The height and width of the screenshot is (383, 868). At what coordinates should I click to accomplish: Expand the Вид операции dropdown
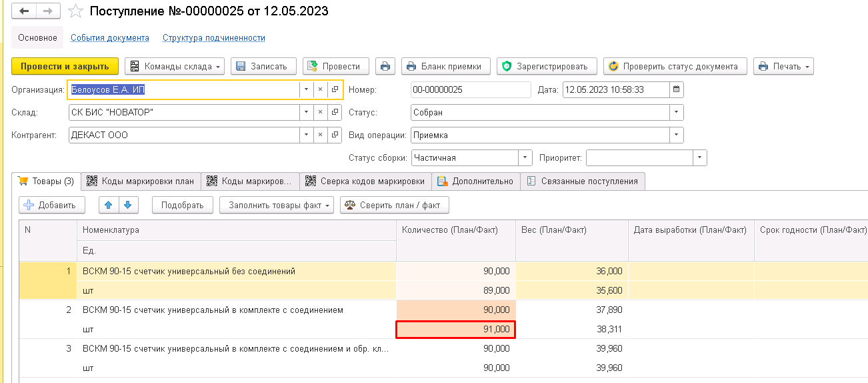pyautogui.click(x=676, y=135)
